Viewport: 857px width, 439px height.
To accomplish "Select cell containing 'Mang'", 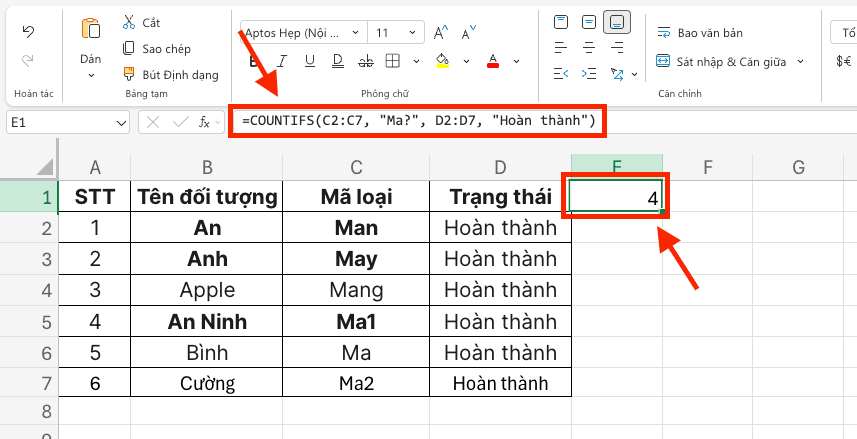I will point(356,290).
